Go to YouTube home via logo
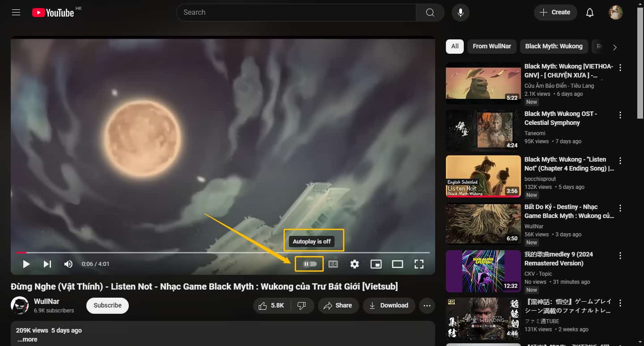 click(53, 13)
